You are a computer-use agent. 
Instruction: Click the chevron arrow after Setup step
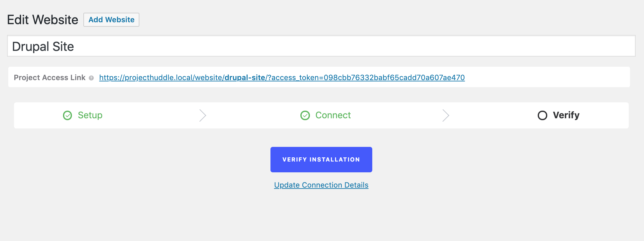203,115
